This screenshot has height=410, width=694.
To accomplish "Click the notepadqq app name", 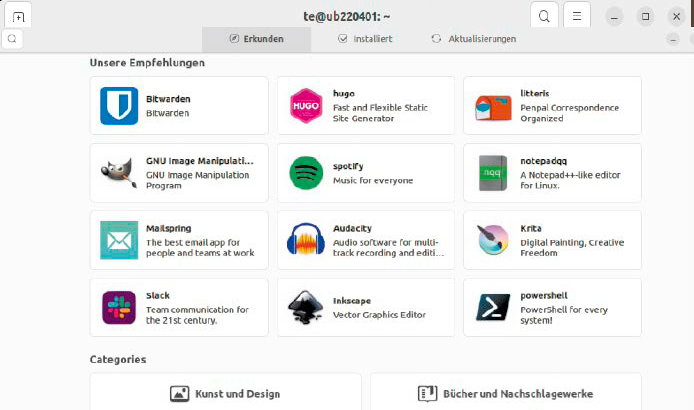I will [544, 161].
